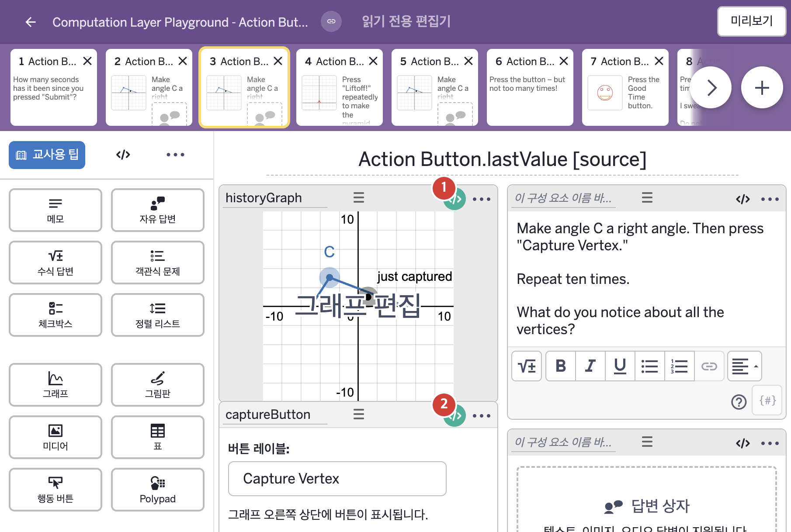Image resolution: width=791 pixels, height=532 pixels.
Task: Open slide 4 Liftoff thumbnail
Action: tap(340, 87)
